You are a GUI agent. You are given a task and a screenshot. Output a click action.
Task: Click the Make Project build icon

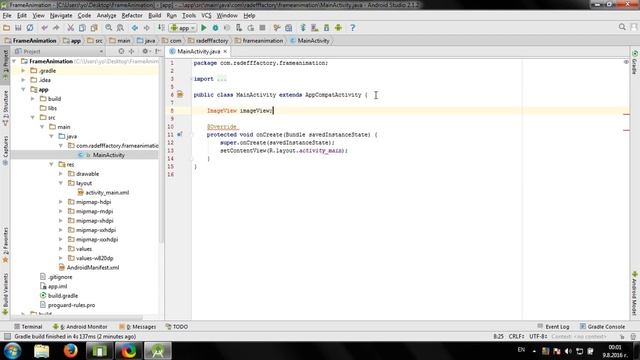click(161, 28)
